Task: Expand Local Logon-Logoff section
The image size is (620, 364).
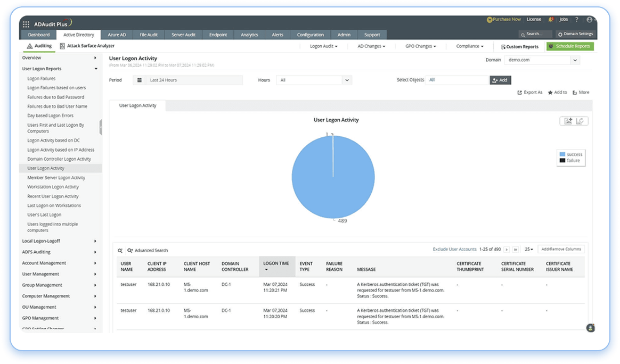Action: pos(95,241)
